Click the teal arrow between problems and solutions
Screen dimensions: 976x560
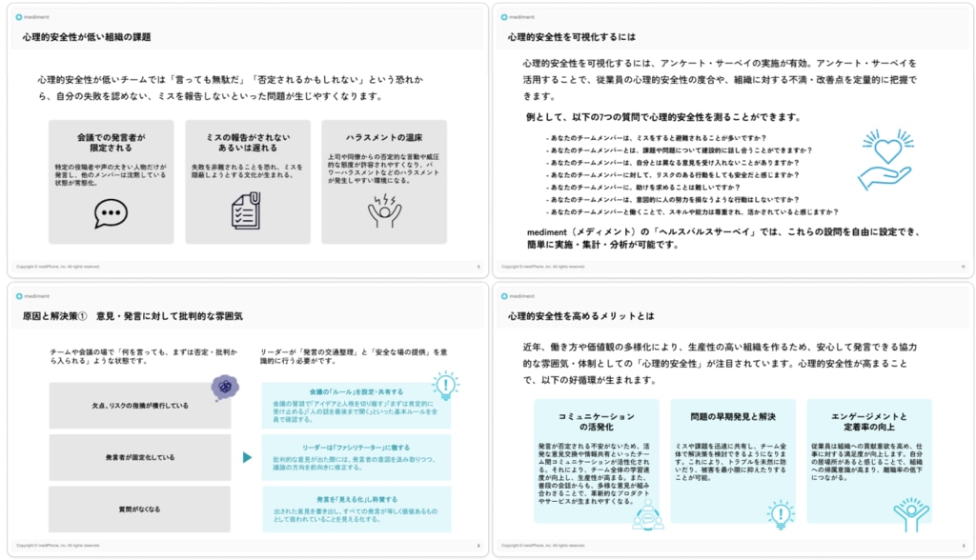(247, 457)
